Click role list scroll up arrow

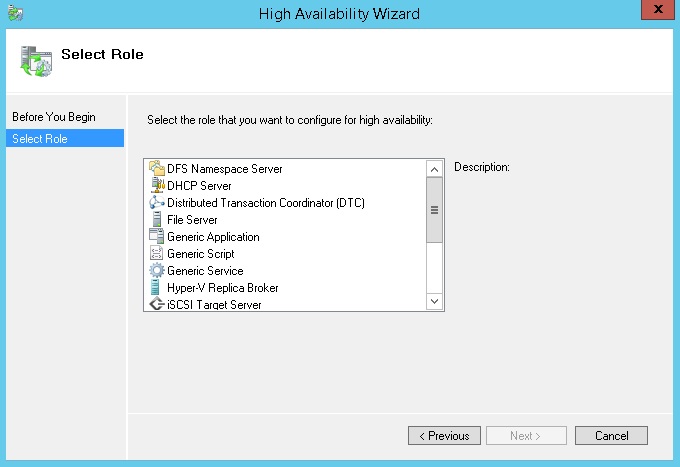click(x=434, y=170)
